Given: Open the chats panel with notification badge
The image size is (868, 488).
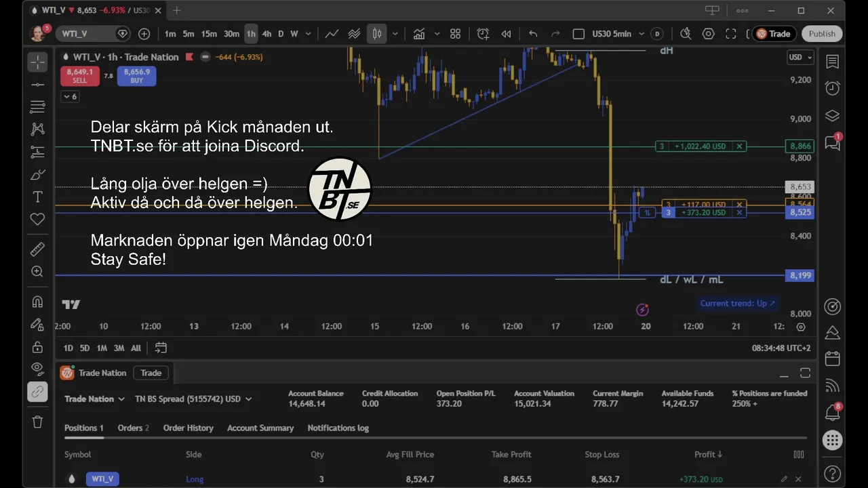Looking at the screenshot, I should [x=832, y=142].
